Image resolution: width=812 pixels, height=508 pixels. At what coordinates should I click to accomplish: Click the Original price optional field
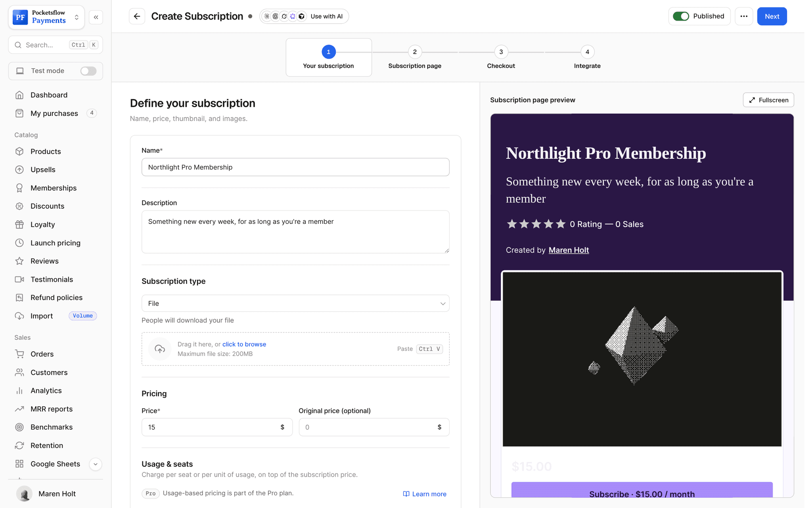(x=374, y=427)
